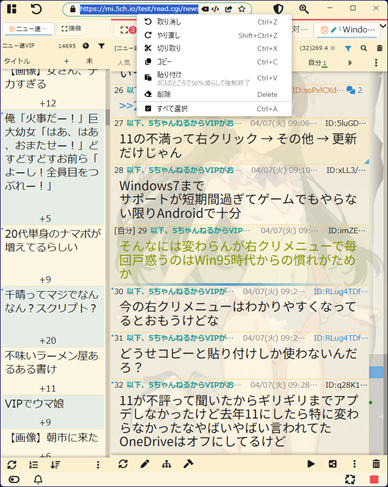Click the notification bell icon
Image resolution: width=388 pixels, height=487 pixels.
pyautogui.click(x=38, y=480)
